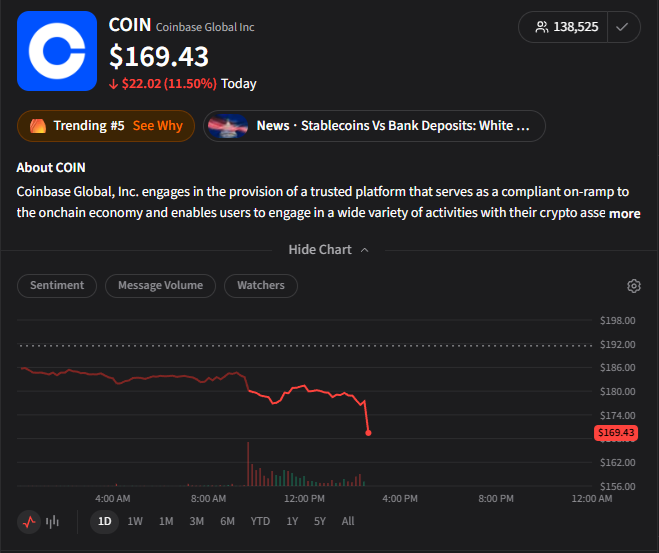Click See Why trending link
This screenshot has height=553, width=659.
158,126
